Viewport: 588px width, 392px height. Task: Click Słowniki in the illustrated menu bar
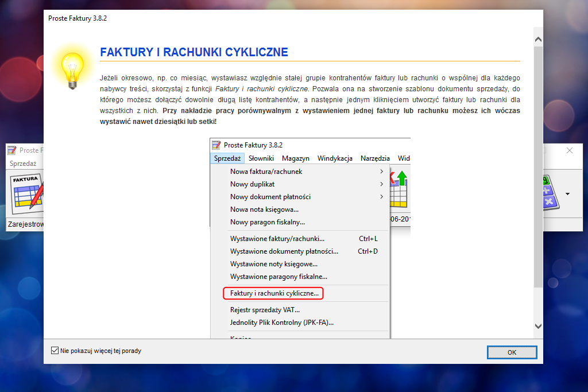click(261, 158)
